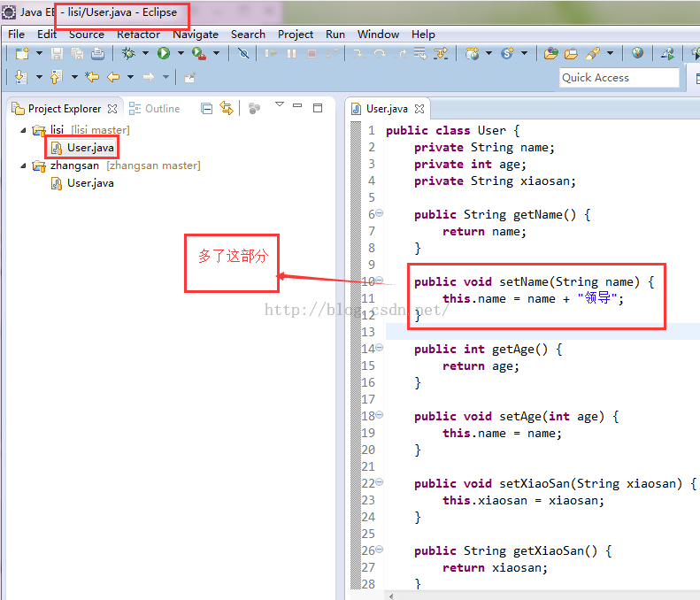Collapse the zhangsan project node
This screenshot has width=700, height=600.
[x=23, y=166]
